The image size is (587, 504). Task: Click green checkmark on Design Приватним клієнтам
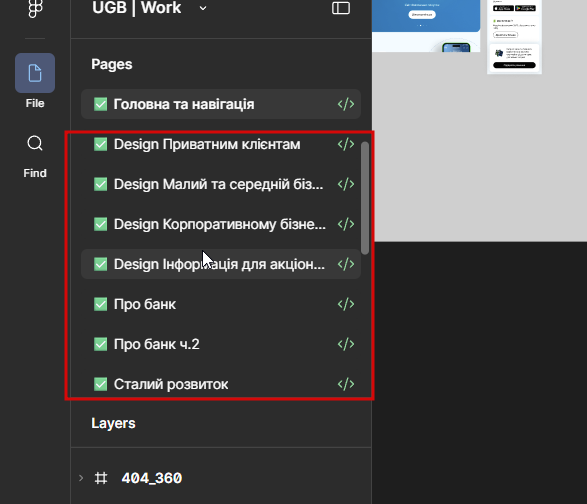point(100,144)
